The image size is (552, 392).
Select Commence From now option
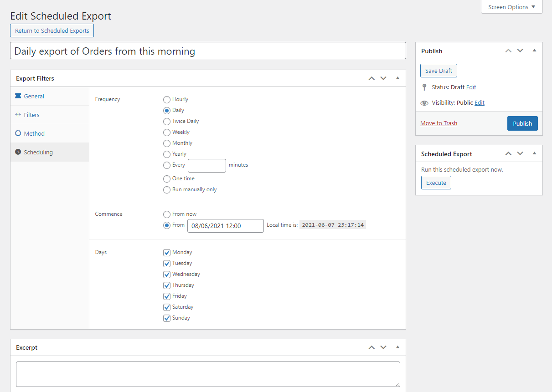167,214
